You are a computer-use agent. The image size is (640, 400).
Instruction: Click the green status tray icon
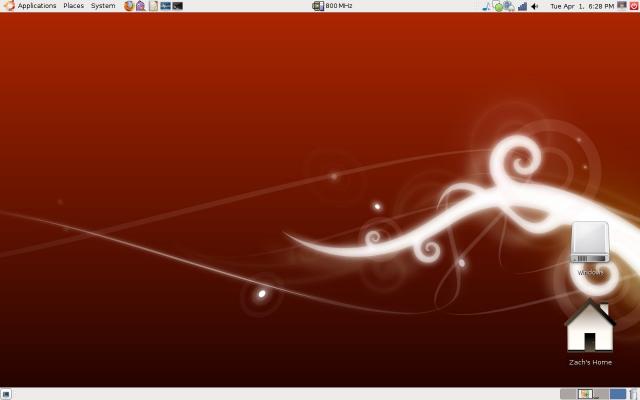pos(498,7)
